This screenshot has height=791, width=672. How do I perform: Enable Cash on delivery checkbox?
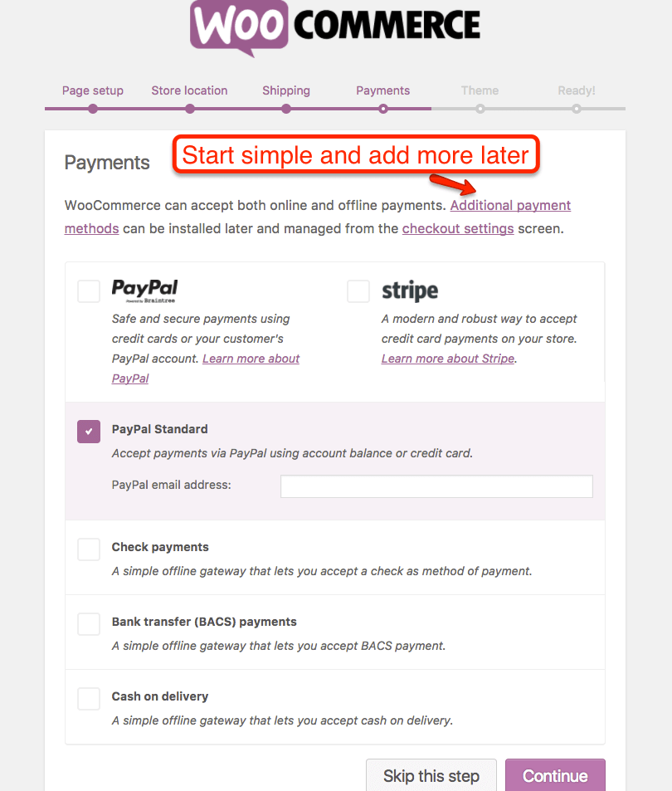click(89, 699)
